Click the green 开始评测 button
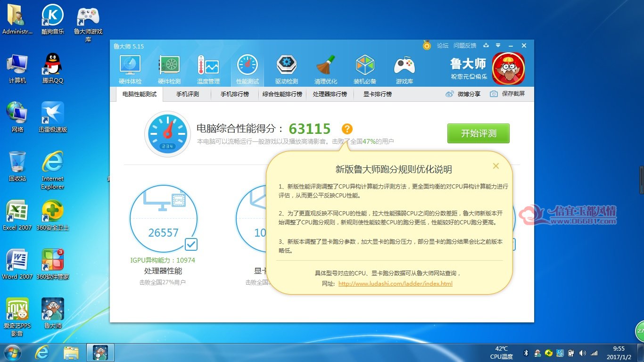The image size is (644, 362). pos(479,133)
